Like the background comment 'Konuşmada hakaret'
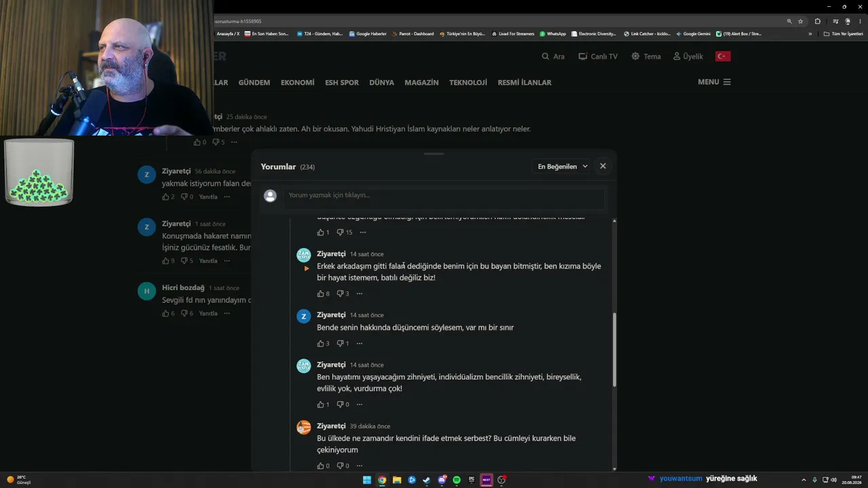Screen dimensions: 868x488 (165, 260)
